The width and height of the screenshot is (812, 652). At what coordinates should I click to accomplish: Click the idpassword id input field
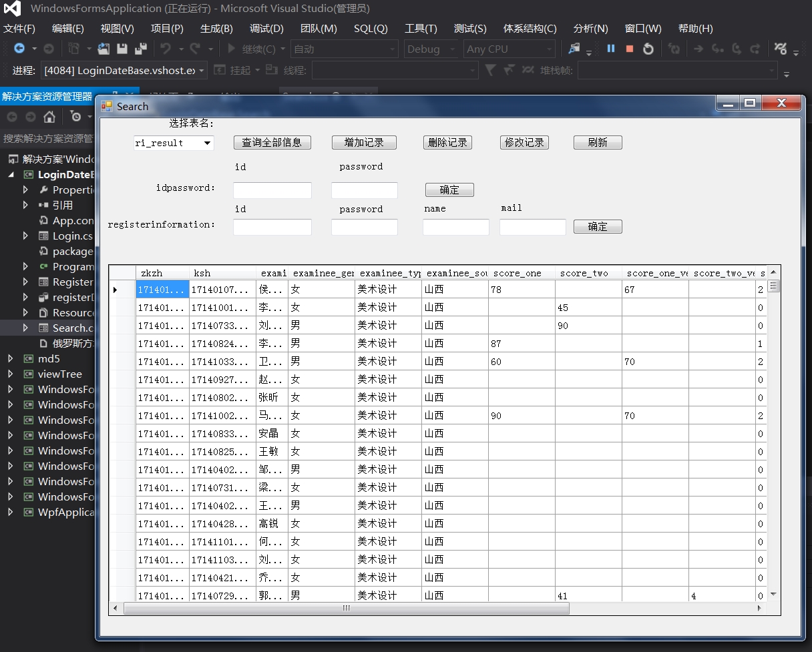[272, 190]
